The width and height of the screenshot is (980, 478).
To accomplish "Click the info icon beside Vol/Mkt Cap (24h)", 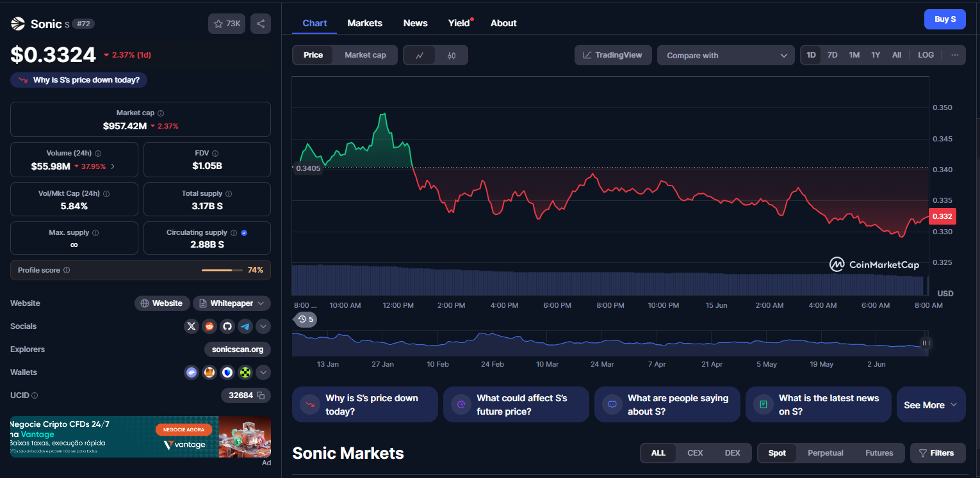I will click(x=106, y=193).
